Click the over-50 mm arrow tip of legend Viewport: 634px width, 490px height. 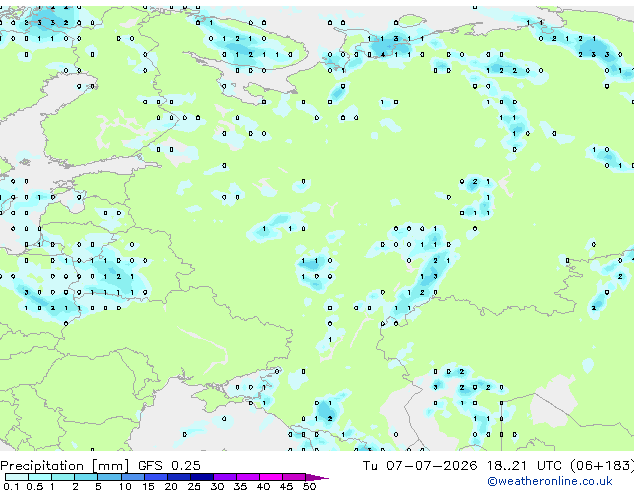(317, 477)
